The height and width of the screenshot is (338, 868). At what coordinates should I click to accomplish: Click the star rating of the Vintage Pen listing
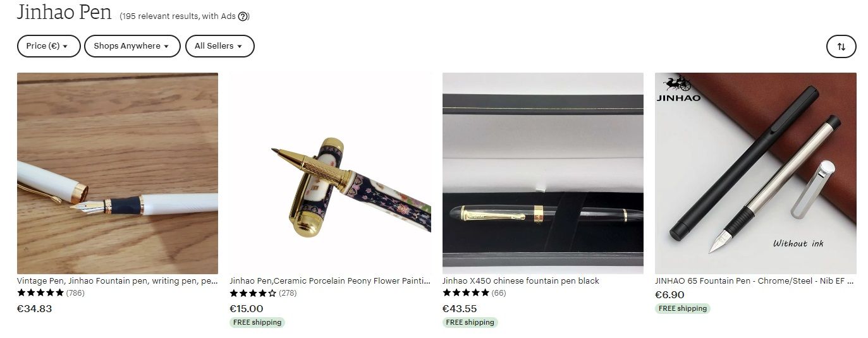coord(40,293)
